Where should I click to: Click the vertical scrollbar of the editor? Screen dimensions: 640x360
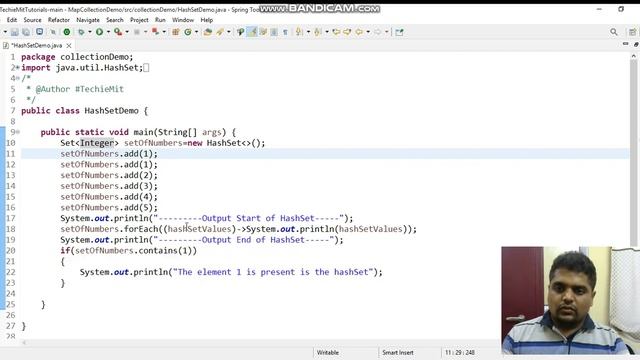coord(633,153)
